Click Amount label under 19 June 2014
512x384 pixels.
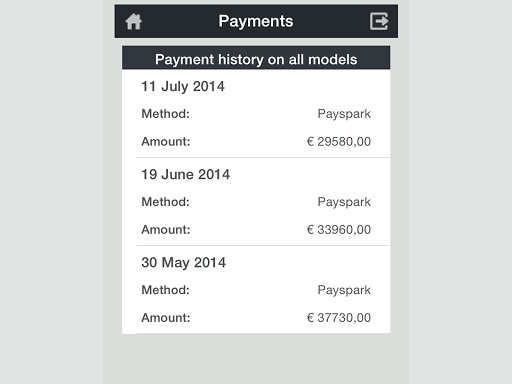pos(166,230)
